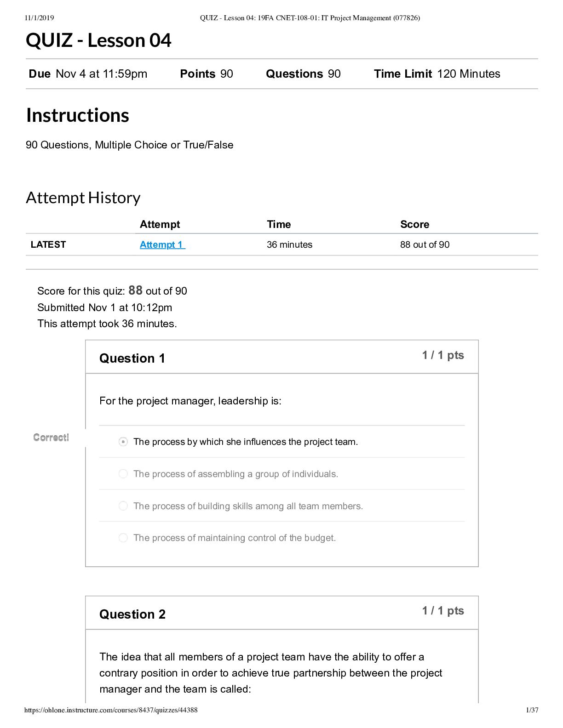The width and height of the screenshot is (563, 728).
Task: Select radio for 'assembling a group of individuals'
Action: click(x=123, y=474)
